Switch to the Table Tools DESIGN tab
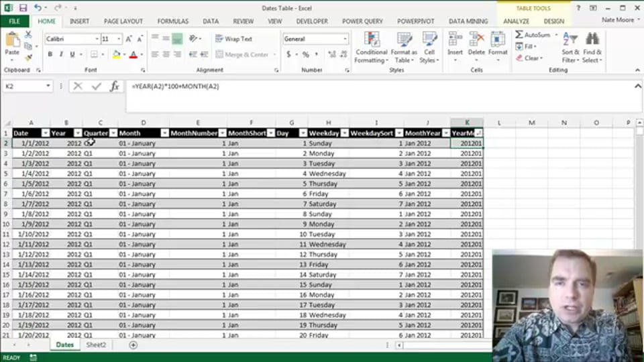This screenshot has height=362, width=644. (x=553, y=21)
